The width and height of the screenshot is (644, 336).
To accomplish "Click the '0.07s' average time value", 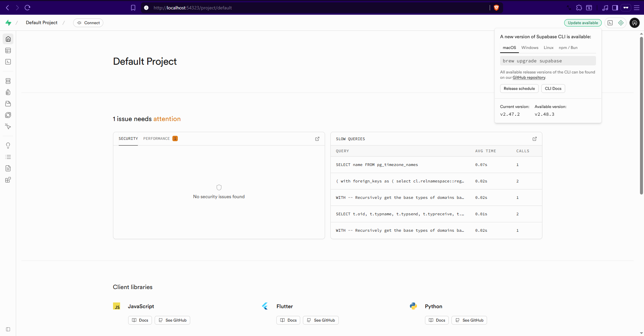I will click(481, 165).
